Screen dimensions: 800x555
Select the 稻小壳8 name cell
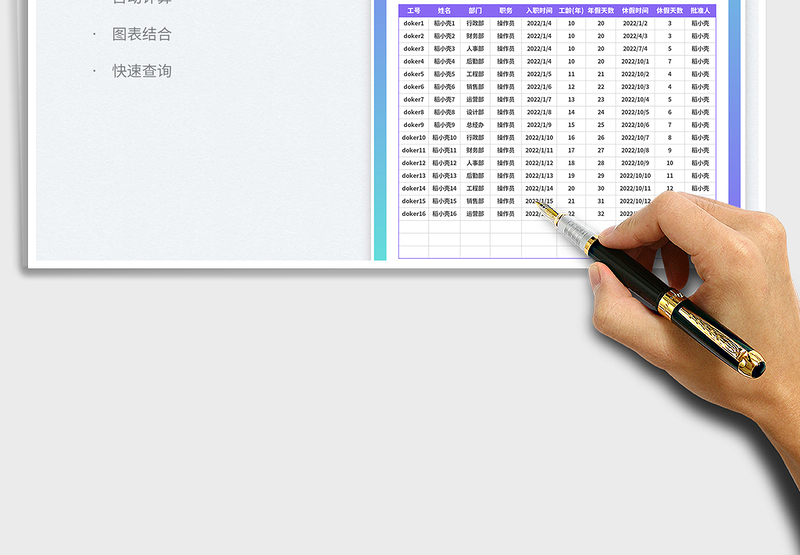tap(444, 112)
